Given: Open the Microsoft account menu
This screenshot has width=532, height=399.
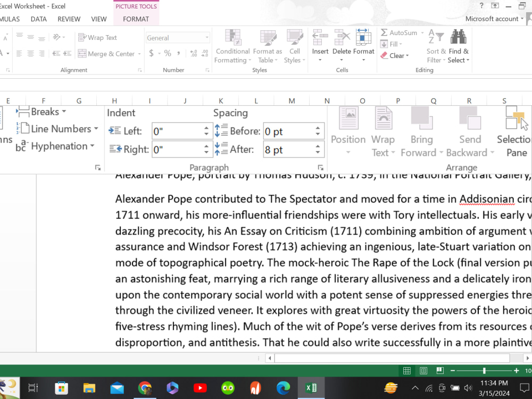Looking at the screenshot, I should (494, 19).
